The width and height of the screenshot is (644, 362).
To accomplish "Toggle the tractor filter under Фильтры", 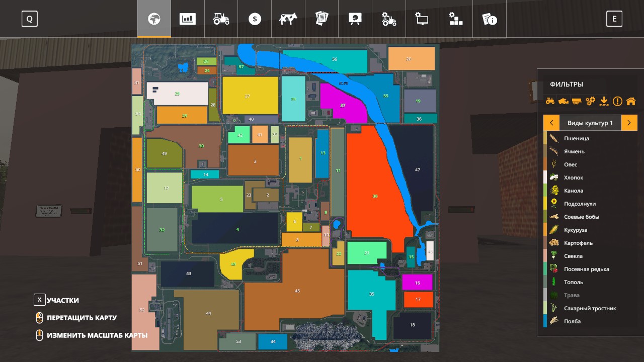I will tap(550, 101).
